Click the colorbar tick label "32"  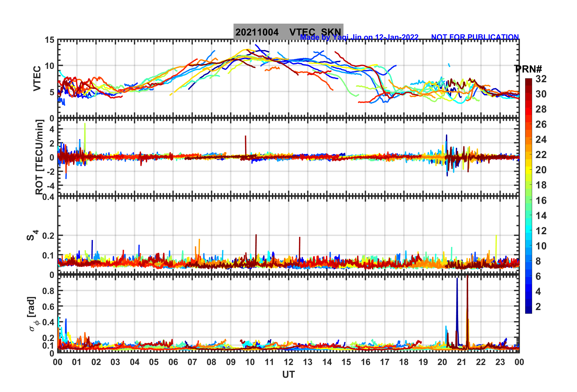point(541,79)
